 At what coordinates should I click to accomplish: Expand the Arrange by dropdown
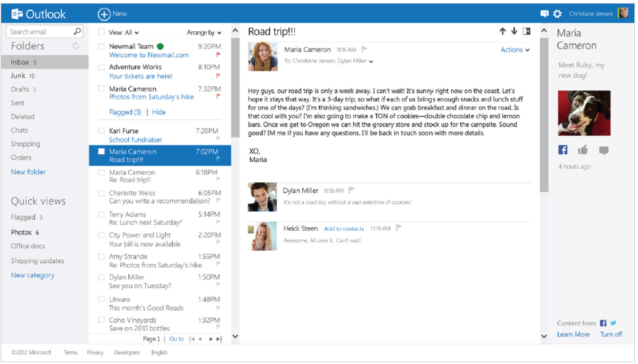pyautogui.click(x=204, y=32)
